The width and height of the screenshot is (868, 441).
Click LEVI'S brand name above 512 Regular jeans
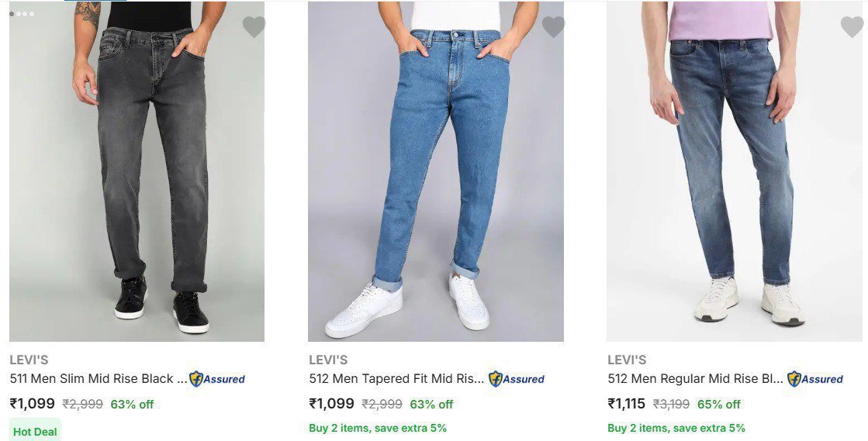(x=627, y=360)
